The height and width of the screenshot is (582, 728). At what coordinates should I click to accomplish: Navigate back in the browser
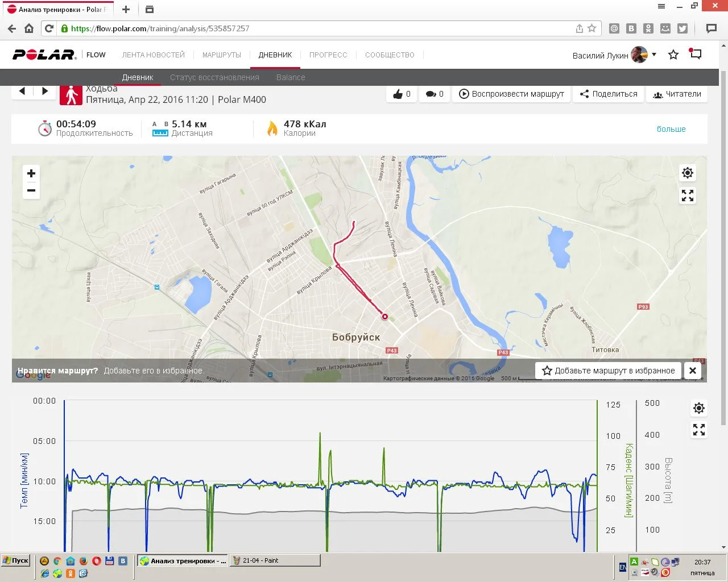pyautogui.click(x=12, y=28)
